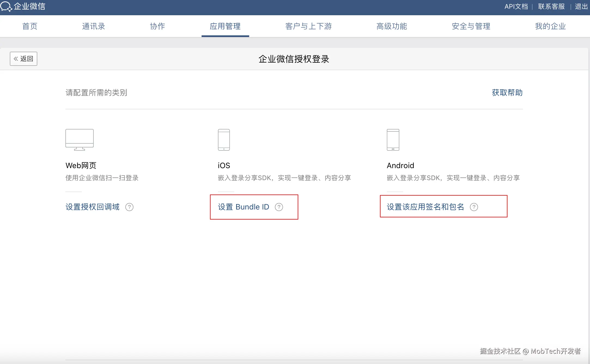
Task: Click help icon beside 设置该应用签名和包名
Action: [474, 207]
